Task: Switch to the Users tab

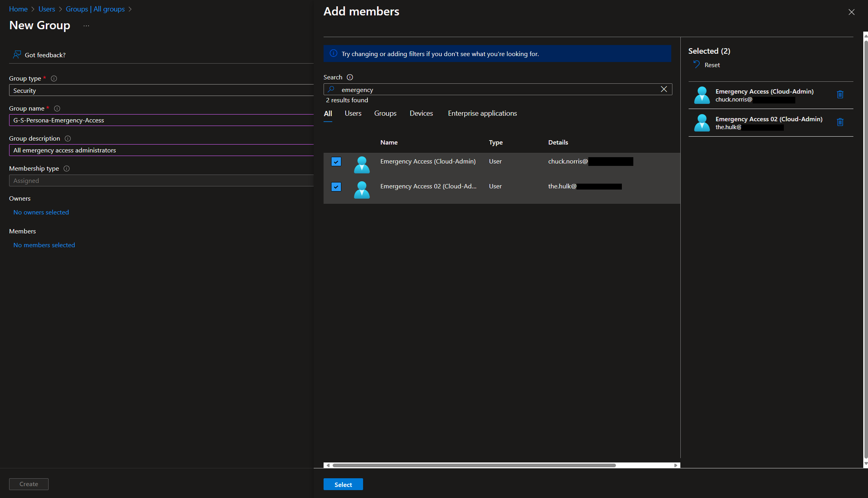Action: 353,114
